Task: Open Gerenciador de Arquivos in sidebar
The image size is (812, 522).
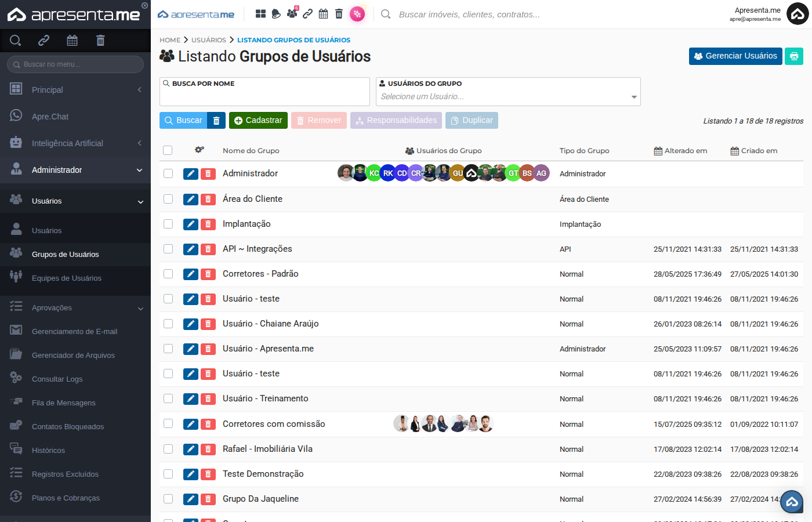Action: pyautogui.click(x=75, y=356)
